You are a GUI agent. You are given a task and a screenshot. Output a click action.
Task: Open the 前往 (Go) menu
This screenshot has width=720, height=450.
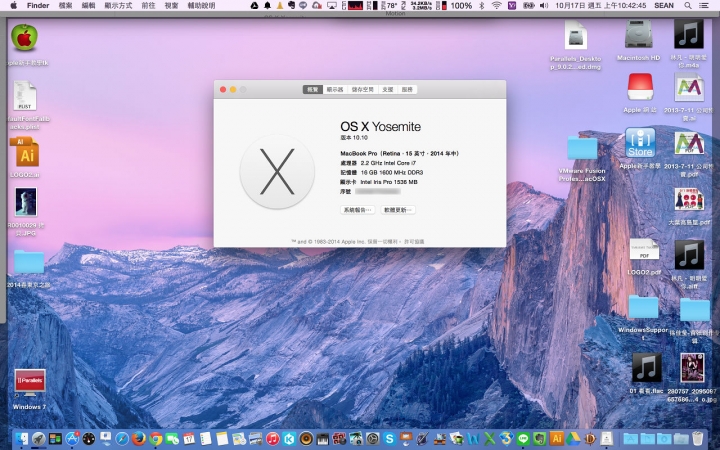(x=148, y=6)
